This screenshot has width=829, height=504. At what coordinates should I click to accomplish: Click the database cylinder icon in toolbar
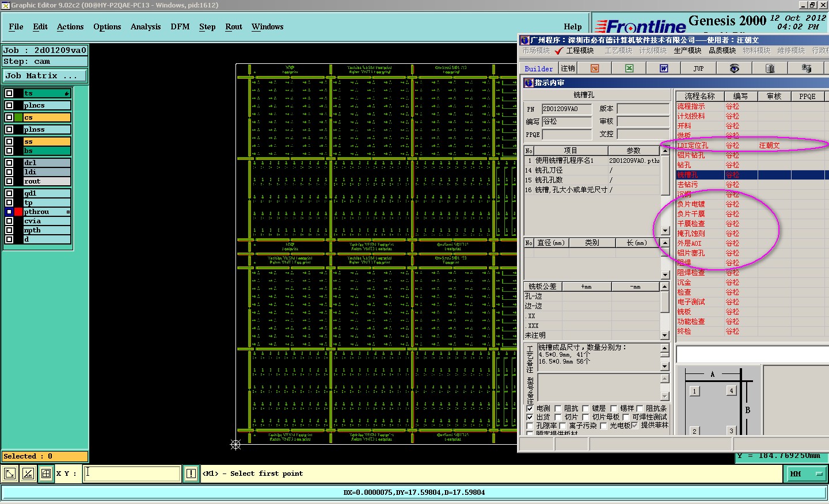(x=770, y=68)
